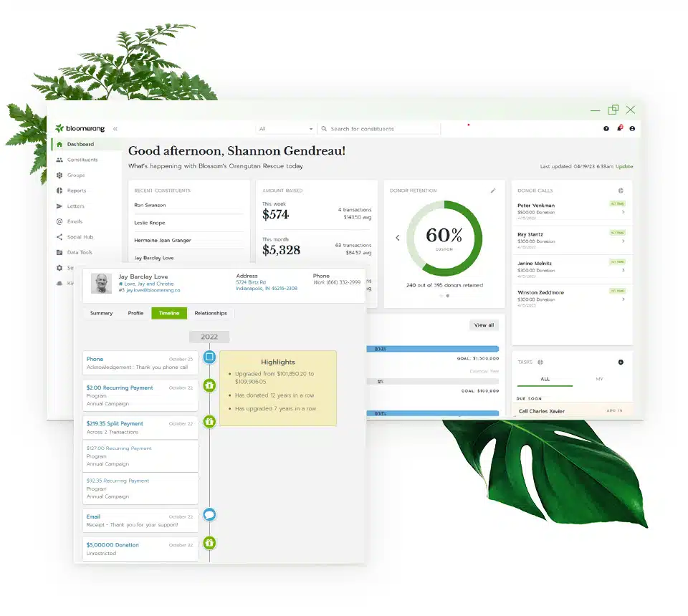This screenshot has height=616, width=688.
Task: Select the MY tasks tab
Action: click(599, 379)
